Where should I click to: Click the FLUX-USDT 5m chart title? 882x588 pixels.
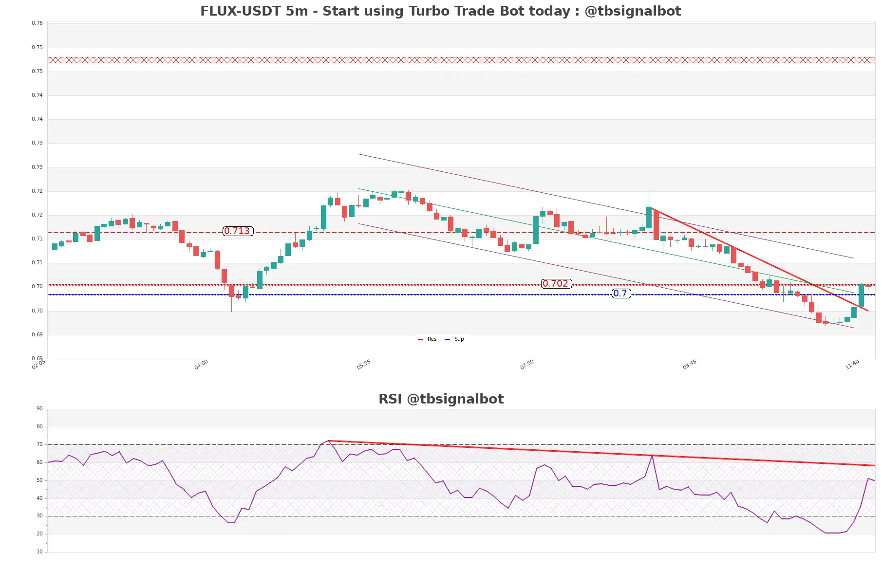tap(440, 11)
